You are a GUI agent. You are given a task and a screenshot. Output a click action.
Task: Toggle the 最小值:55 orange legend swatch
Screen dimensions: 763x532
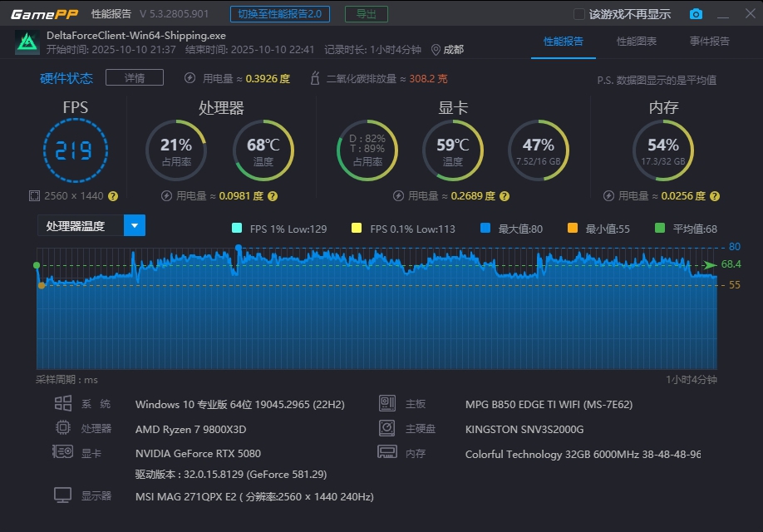pyautogui.click(x=573, y=228)
